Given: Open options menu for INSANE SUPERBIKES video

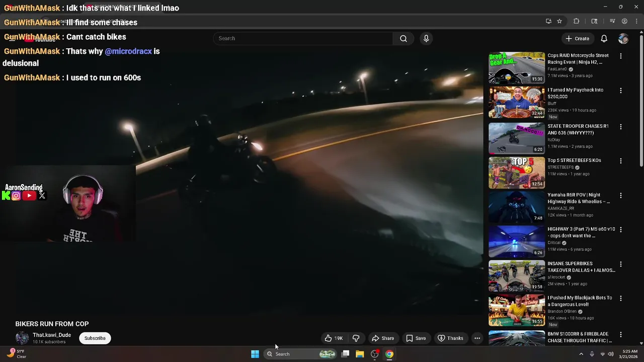Looking at the screenshot, I should tap(621, 264).
